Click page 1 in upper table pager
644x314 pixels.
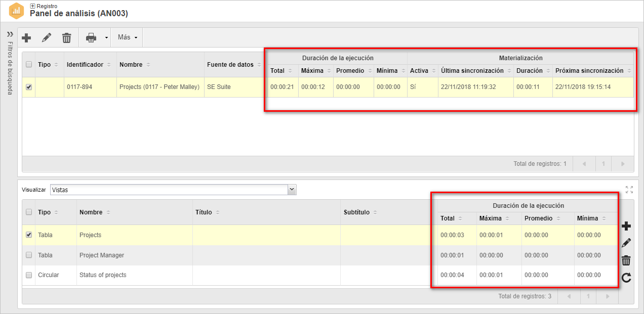coord(603,164)
